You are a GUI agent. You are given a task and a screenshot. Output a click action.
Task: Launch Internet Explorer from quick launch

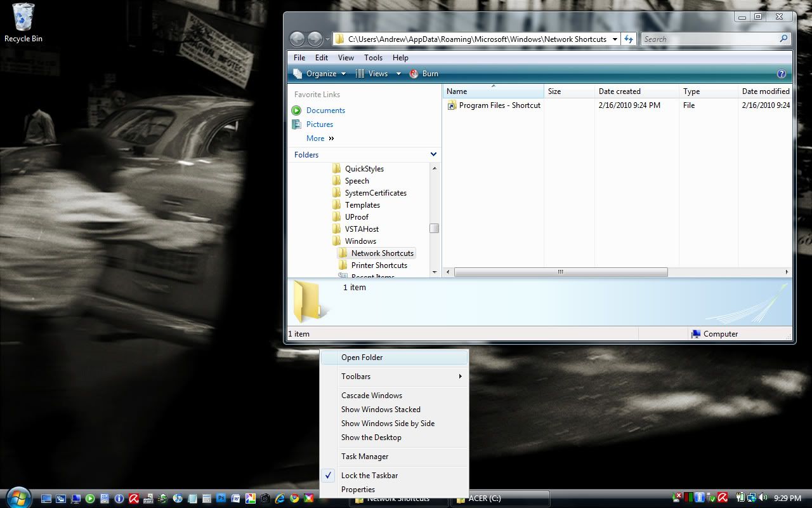pos(280,498)
